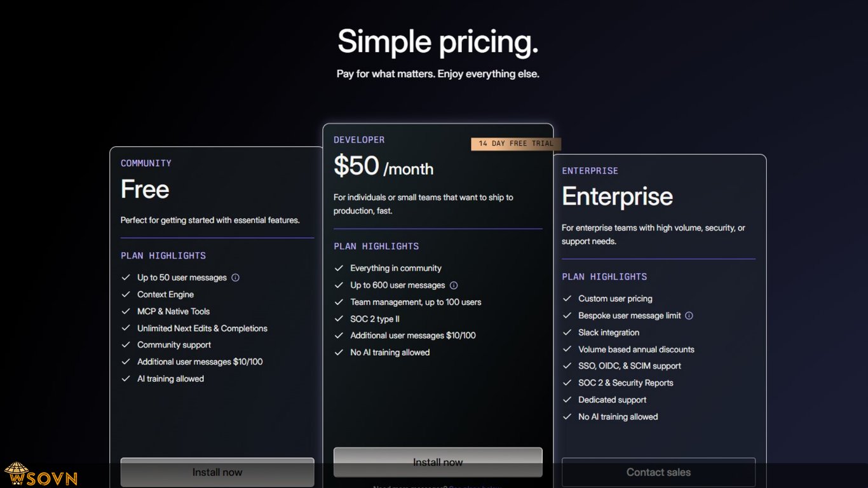Click the 'Simple pricing.' page heading
The width and height of the screenshot is (868, 488).
[x=438, y=42]
